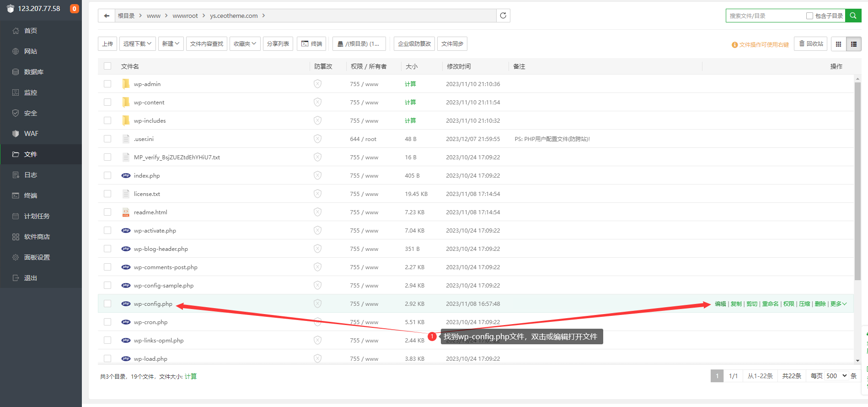The width and height of the screenshot is (868, 407).
Task: Click the wp-includes folder icon
Action: (x=126, y=120)
